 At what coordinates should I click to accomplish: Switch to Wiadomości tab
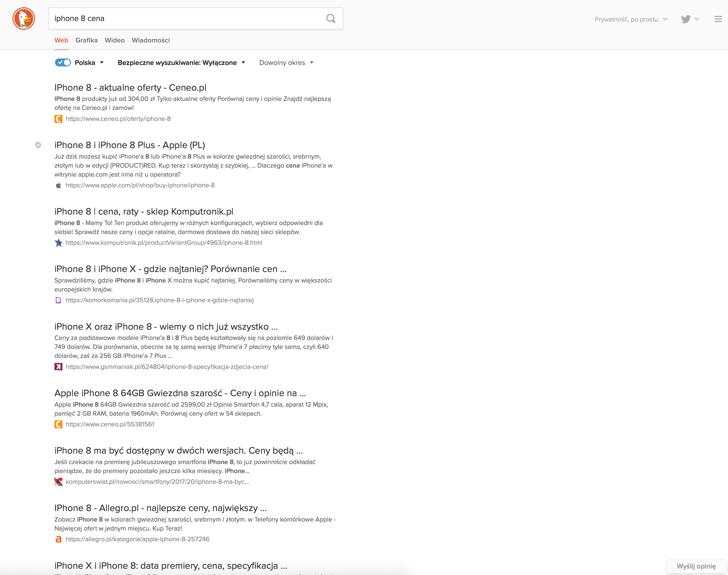click(x=151, y=40)
